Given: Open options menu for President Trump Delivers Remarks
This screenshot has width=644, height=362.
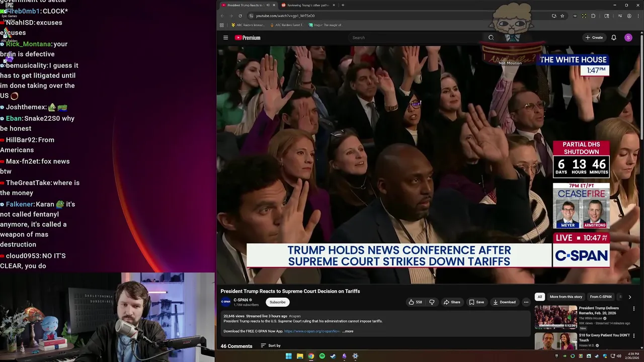Looking at the screenshot, I should pyautogui.click(x=634, y=309).
